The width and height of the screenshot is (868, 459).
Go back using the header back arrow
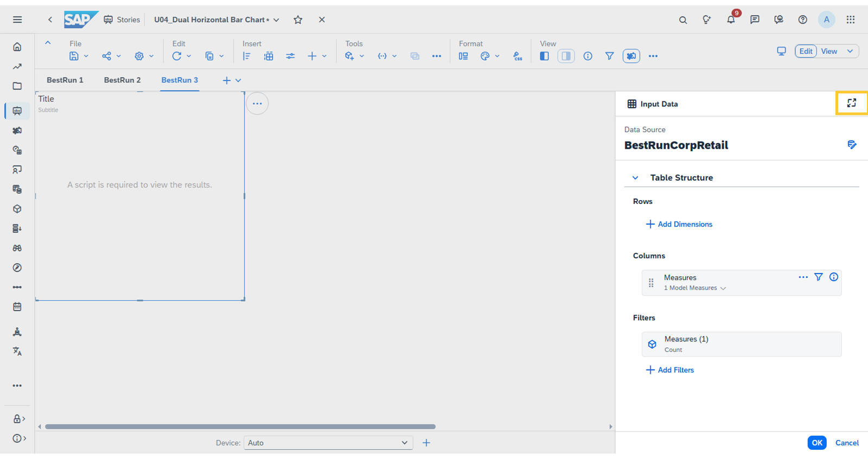(50, 20)
